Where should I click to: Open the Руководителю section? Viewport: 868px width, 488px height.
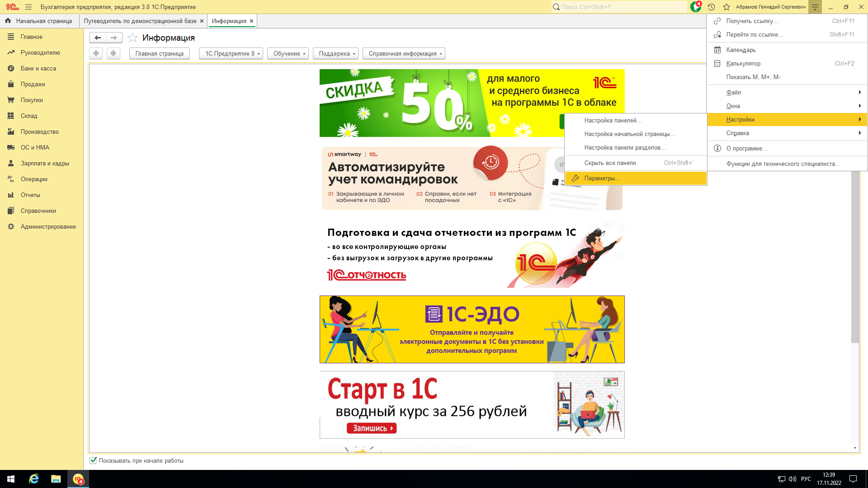(x=42, y=53)
